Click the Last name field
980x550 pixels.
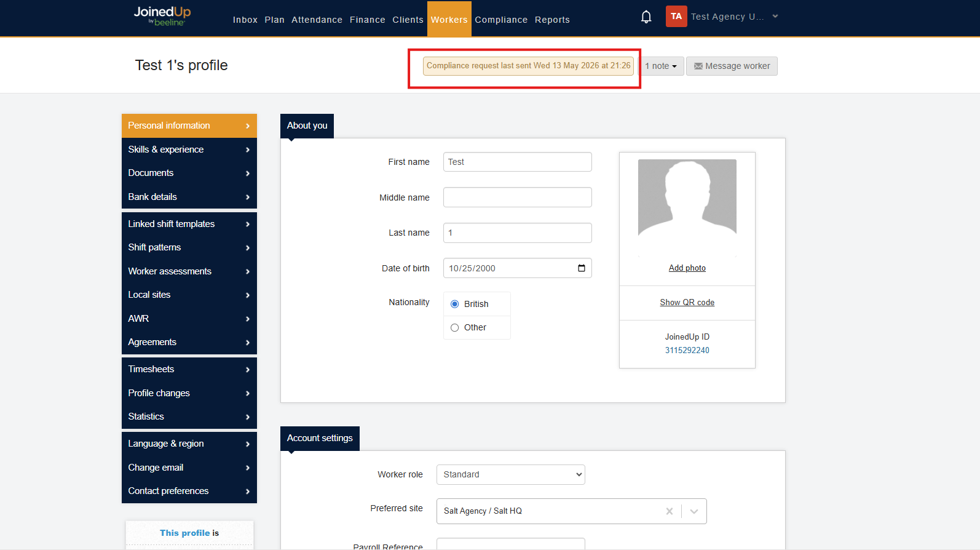point(518,233)
